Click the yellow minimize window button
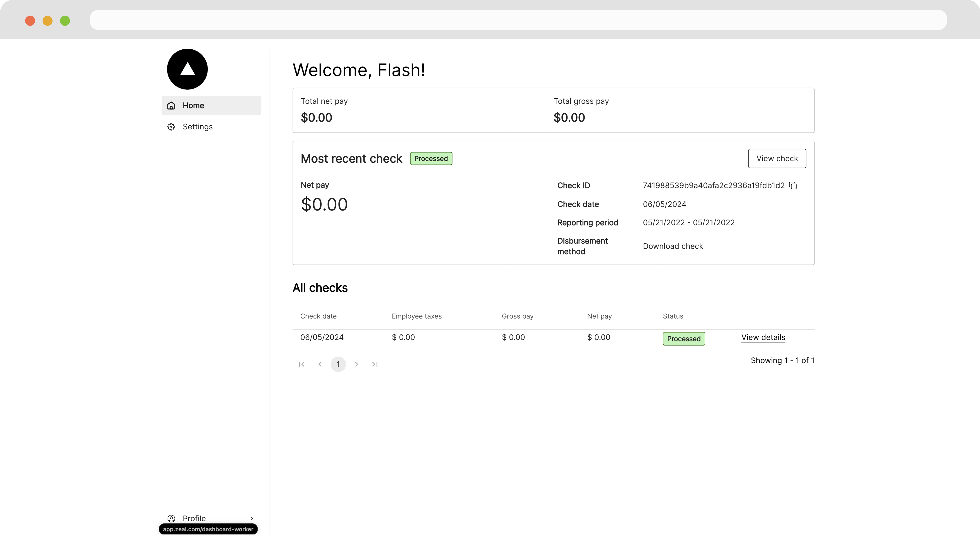 pyautogui.click(x=48, y=21)
